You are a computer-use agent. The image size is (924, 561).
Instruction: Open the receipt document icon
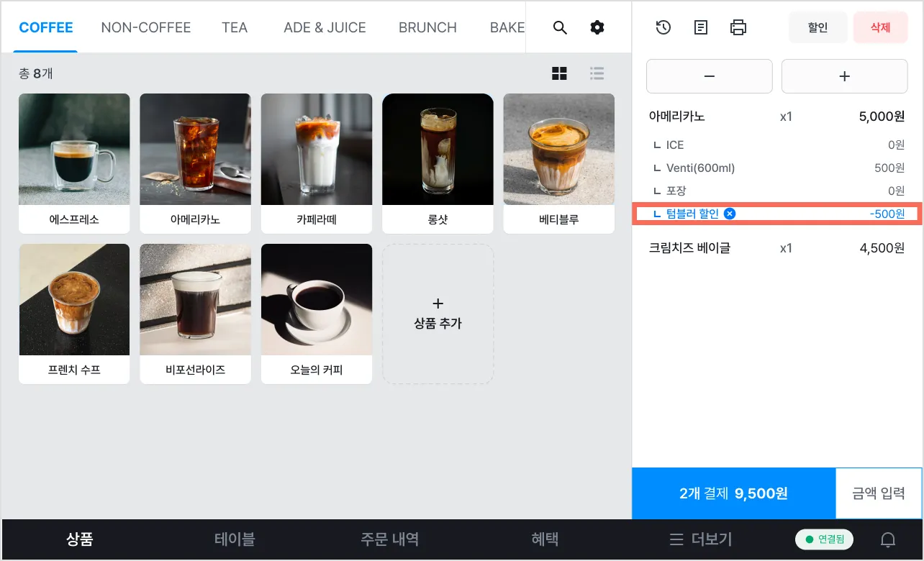(x=701, y=27)
